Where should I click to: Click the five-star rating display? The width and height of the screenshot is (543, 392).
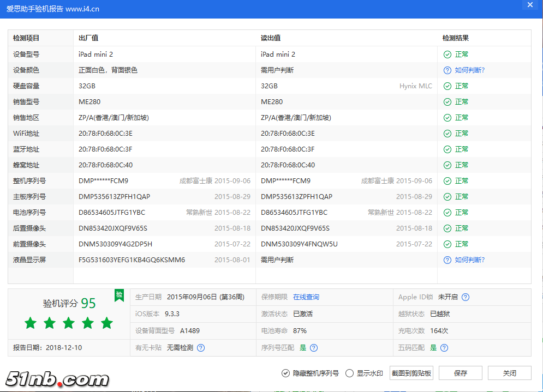coord(69,323)
